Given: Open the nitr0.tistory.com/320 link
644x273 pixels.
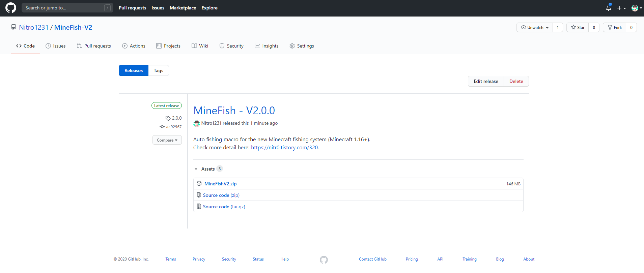Looking at the screenshot, I should click(284, 147).
